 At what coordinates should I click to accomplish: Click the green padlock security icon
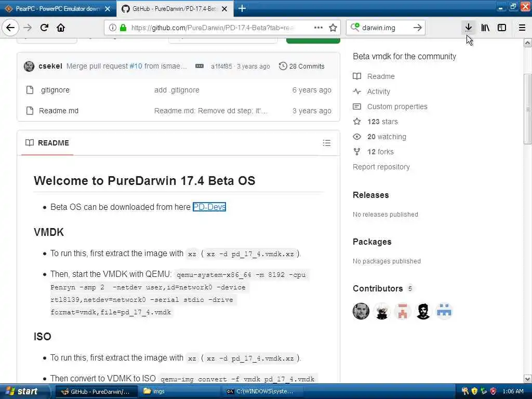click(x=123, y=28)
